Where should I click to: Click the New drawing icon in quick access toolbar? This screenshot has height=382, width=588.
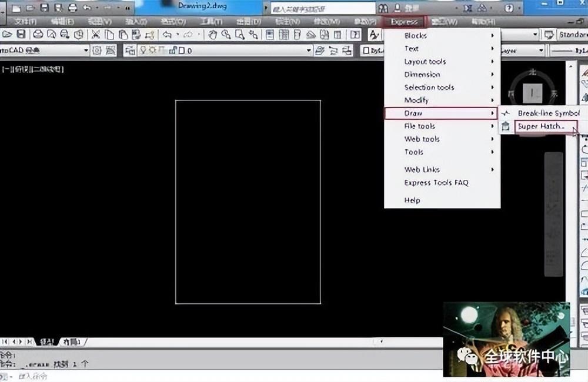(16, 8)
